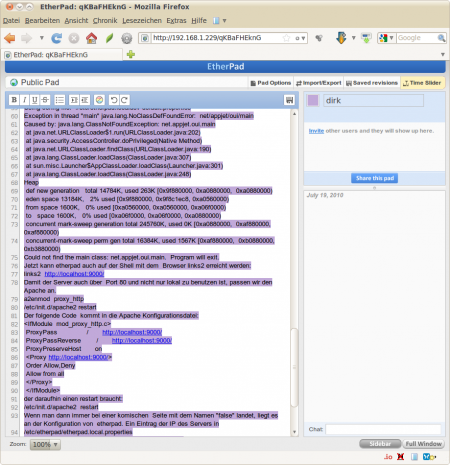Click the line with text 'Allow from all'
The image size is (450, 465).
(x=45, y=374)
